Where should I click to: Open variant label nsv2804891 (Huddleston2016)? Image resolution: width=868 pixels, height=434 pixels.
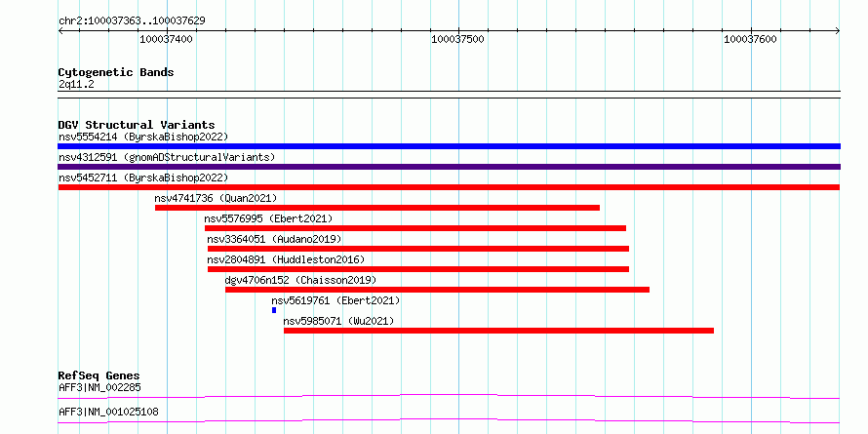pyautogui.click(x=286, y=259)
